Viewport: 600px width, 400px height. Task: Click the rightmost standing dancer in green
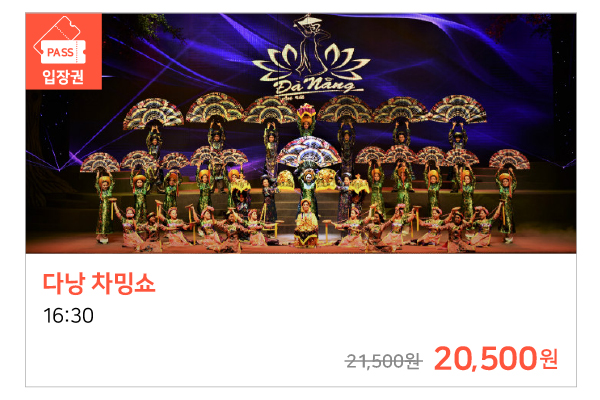[506, 207]
